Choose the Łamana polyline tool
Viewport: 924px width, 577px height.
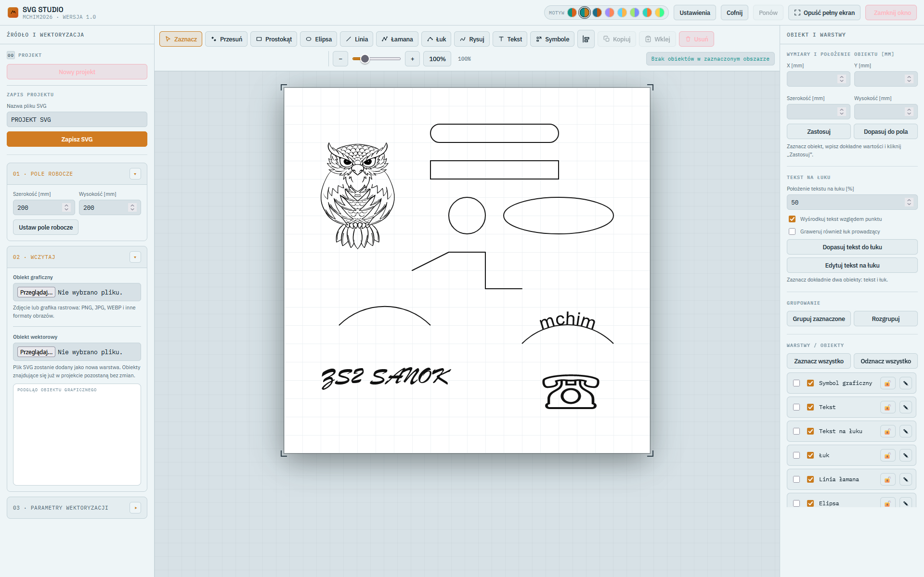point(397,39)
